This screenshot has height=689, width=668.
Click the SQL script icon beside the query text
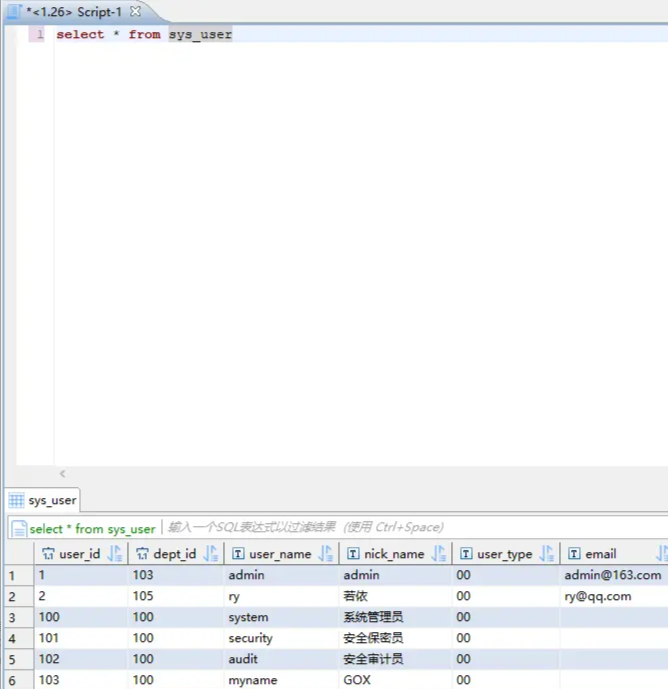coord(18,528)
